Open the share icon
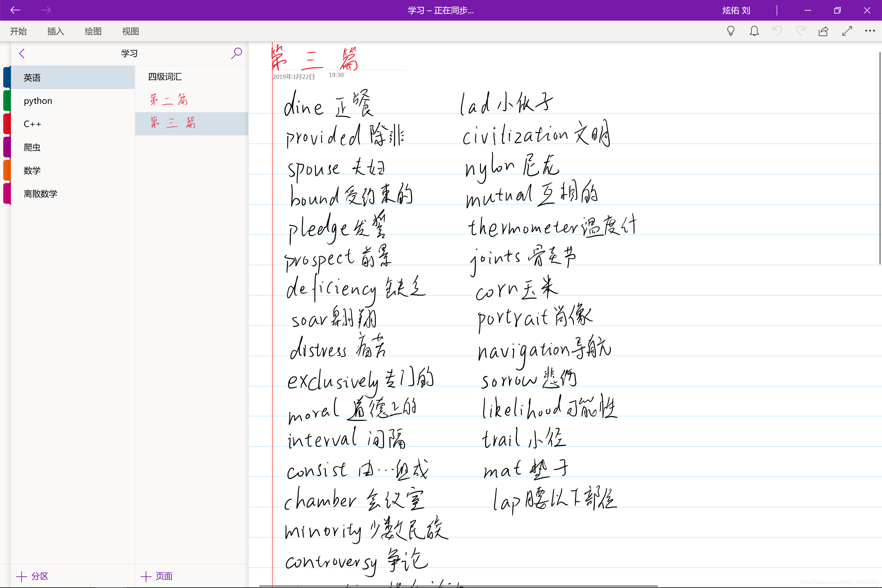The width and height of the screenshot is (882, 588). [x=824, y=31]
